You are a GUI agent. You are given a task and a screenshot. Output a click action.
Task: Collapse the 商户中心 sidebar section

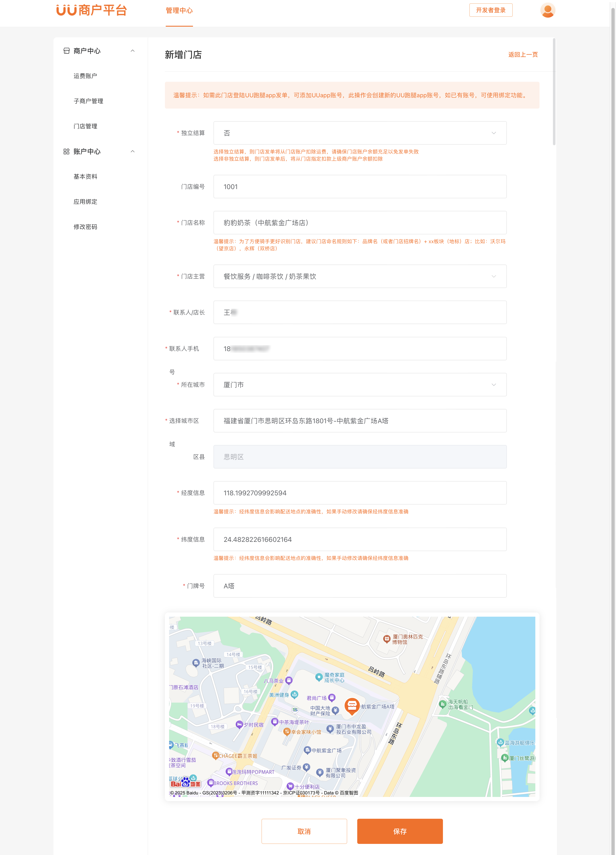tap(133, 51)
